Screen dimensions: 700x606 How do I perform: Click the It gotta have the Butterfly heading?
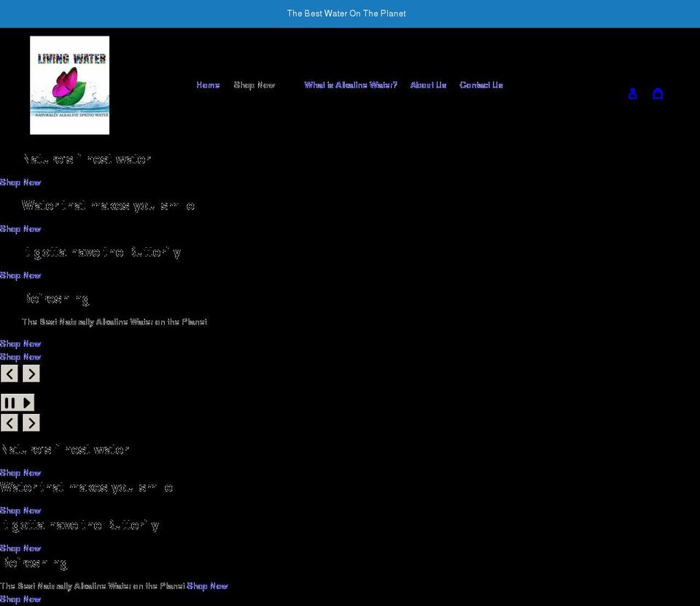(101, 251)
